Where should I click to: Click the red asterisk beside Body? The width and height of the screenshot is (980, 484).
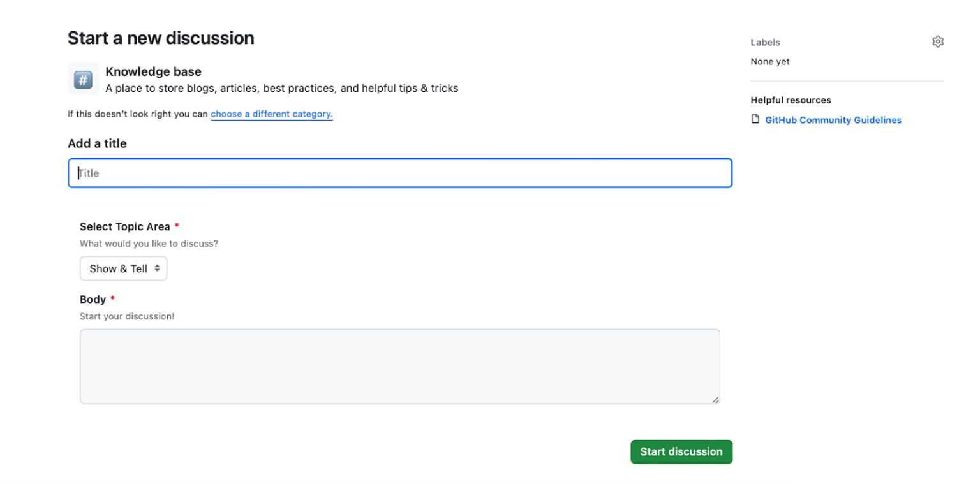pyautogui.click(x=112, y=297)
